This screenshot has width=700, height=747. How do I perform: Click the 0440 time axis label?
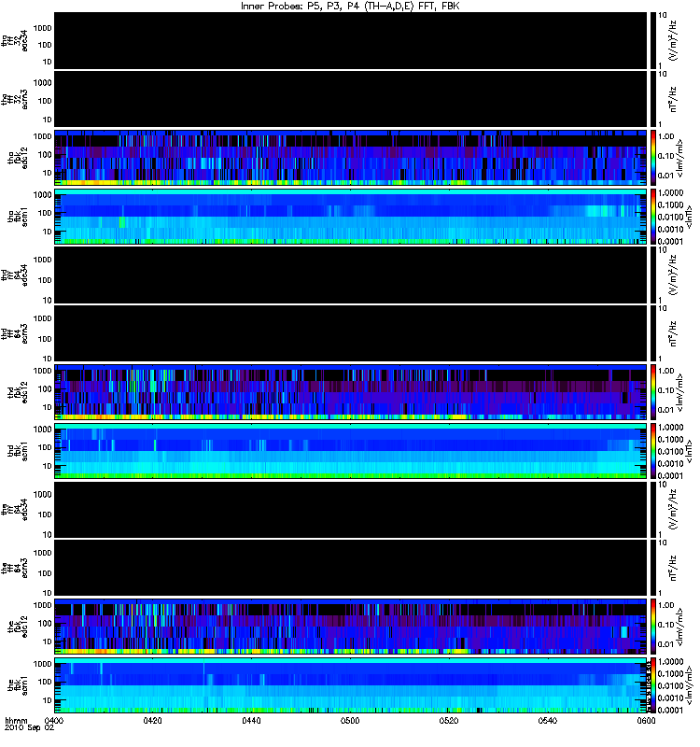coord(251,720)
